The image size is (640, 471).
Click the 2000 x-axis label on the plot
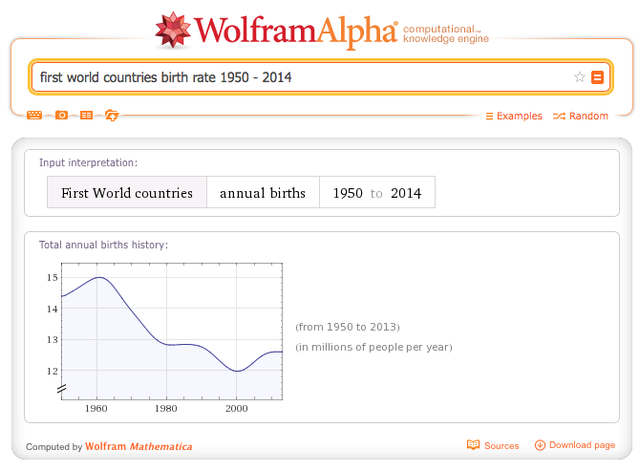(x=237, y=409)
